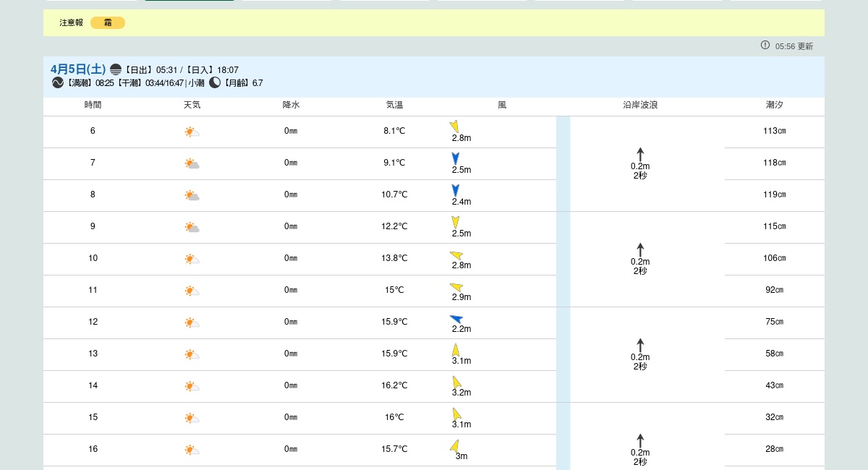The width and height of the screenshot is (868, 470).
Task: Click the 沿岸波浪 column header
Action: pos(640,106)
